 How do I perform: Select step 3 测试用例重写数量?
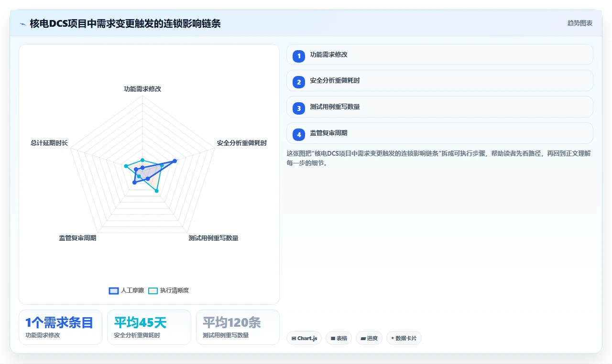[439, 107]
